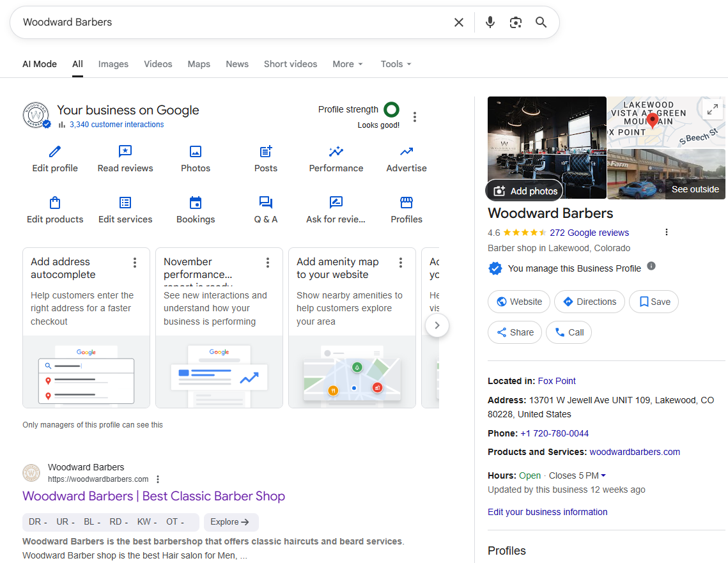
Task: Open the 272 Google reviews link
Action: pyautogui.click(x=589, y=233)
